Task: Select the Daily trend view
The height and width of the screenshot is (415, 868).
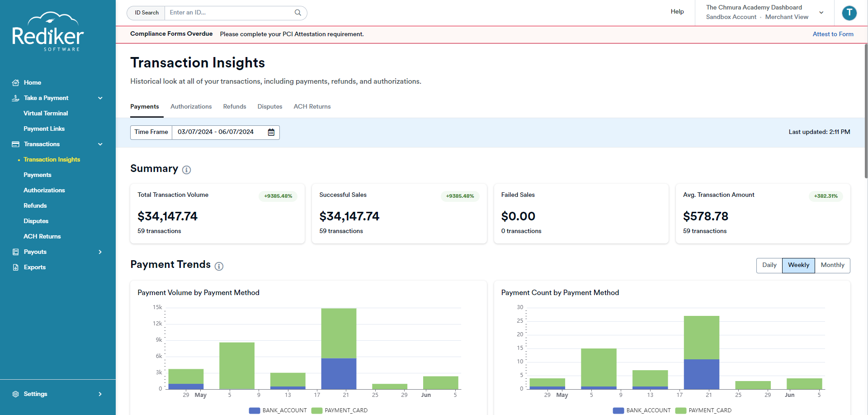Action: point(769,265)
